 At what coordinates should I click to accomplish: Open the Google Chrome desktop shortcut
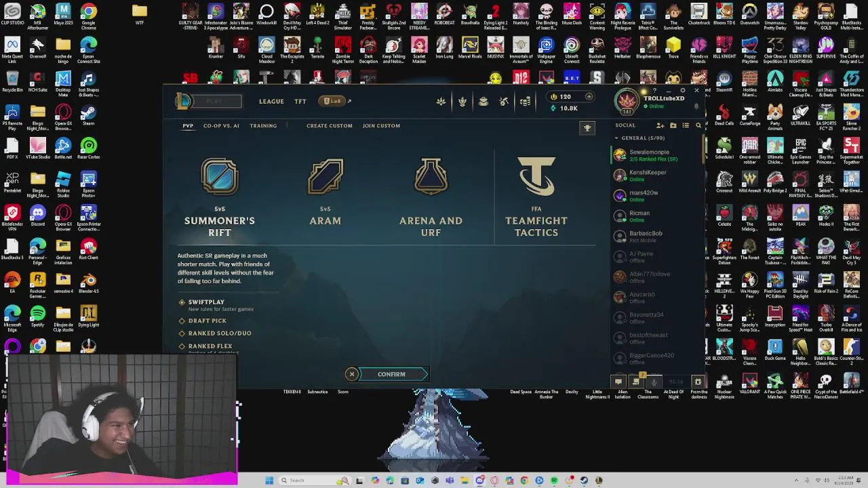pos(89,15)
